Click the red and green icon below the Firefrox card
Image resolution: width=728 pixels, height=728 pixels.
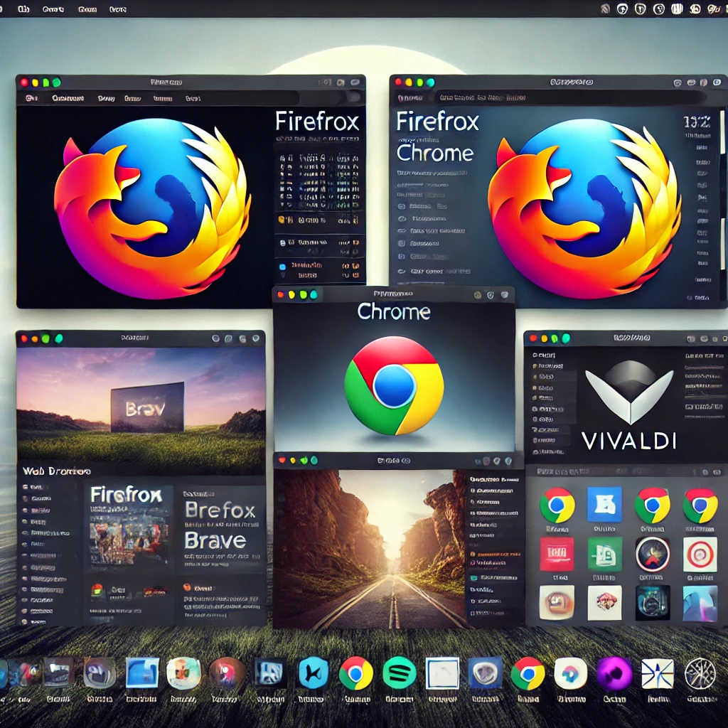[x=97, y=589]
